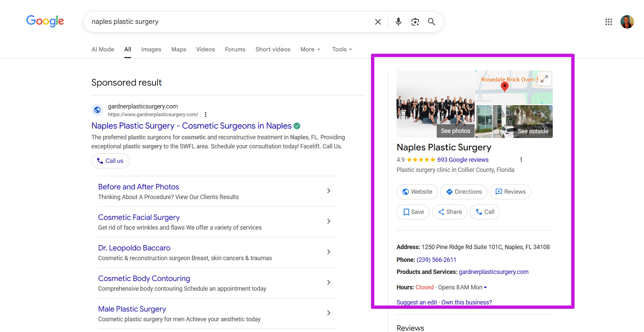The height and width of the screenshot is (332, 644).
Task: Switch to the Maps tab
Action: click(178, 49)
